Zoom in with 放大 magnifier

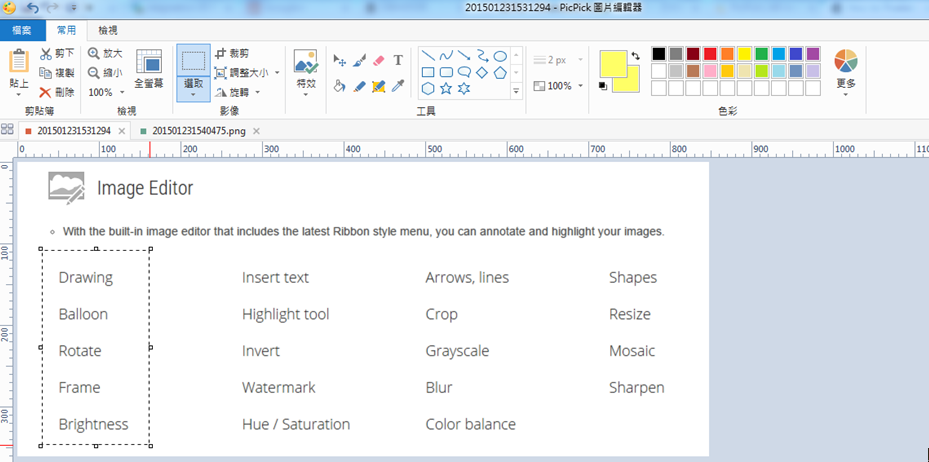click(x=105, y=54)
